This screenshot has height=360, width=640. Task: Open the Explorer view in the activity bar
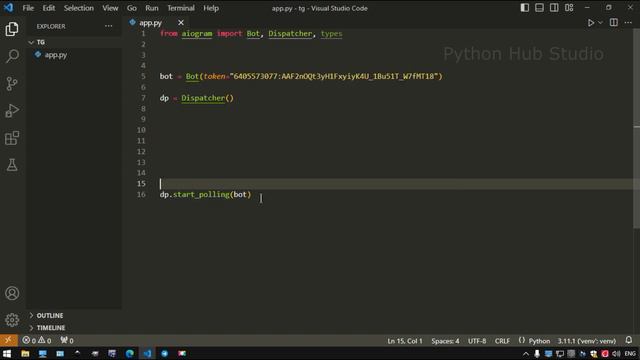click(12, 29)
